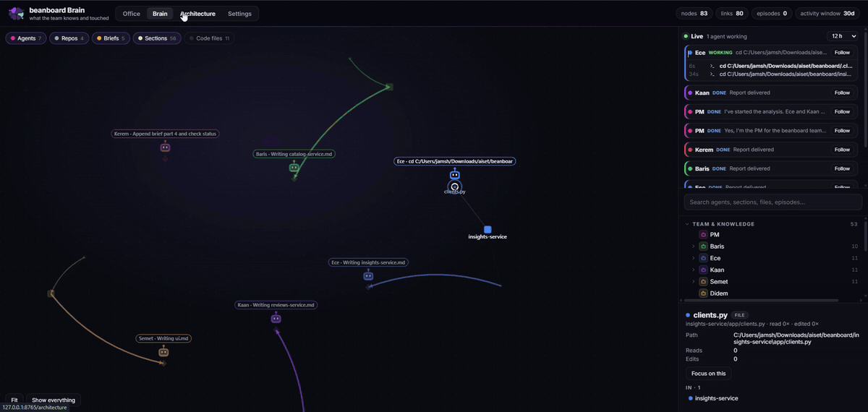Click the blue insights-service square node
868x412 pixels.
[x=488, y=229]
